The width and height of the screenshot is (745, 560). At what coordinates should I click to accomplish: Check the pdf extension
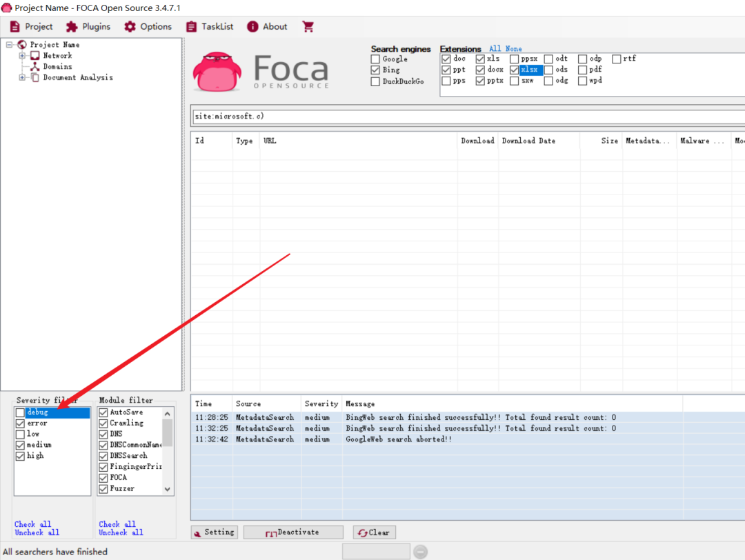pyautogui.click(x=582, y=70)
